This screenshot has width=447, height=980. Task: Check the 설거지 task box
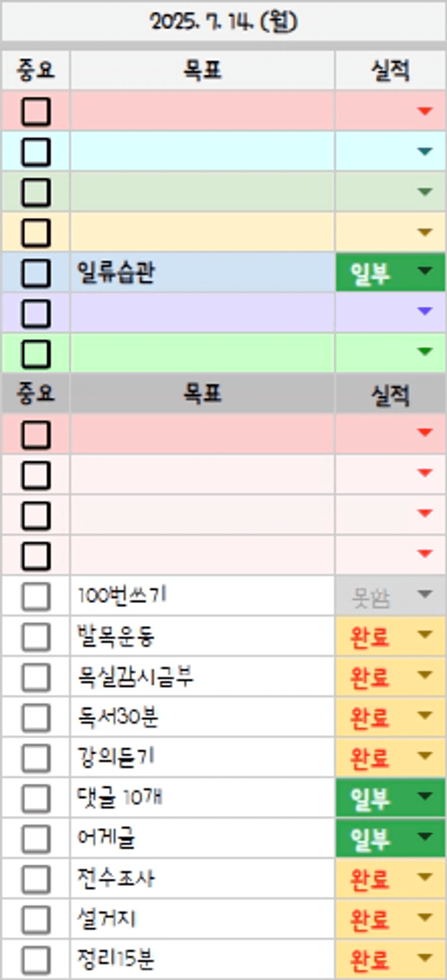pos(36,920)
